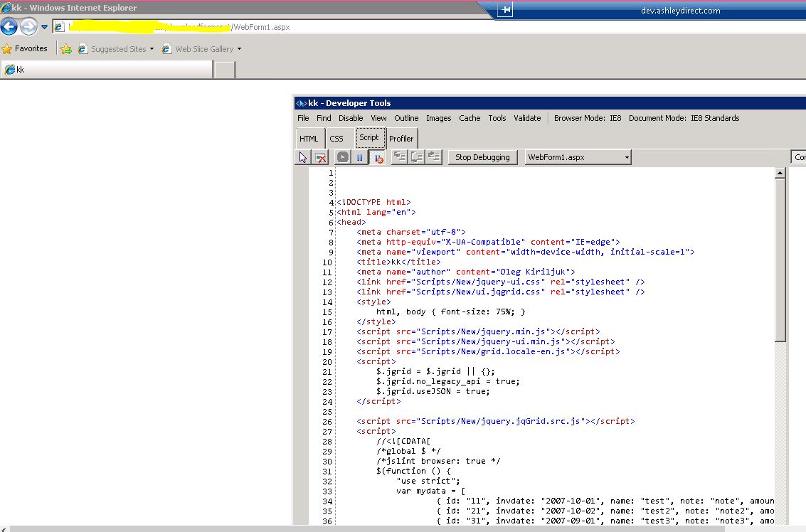Change Browser Mode: IE8 setting

588,118
